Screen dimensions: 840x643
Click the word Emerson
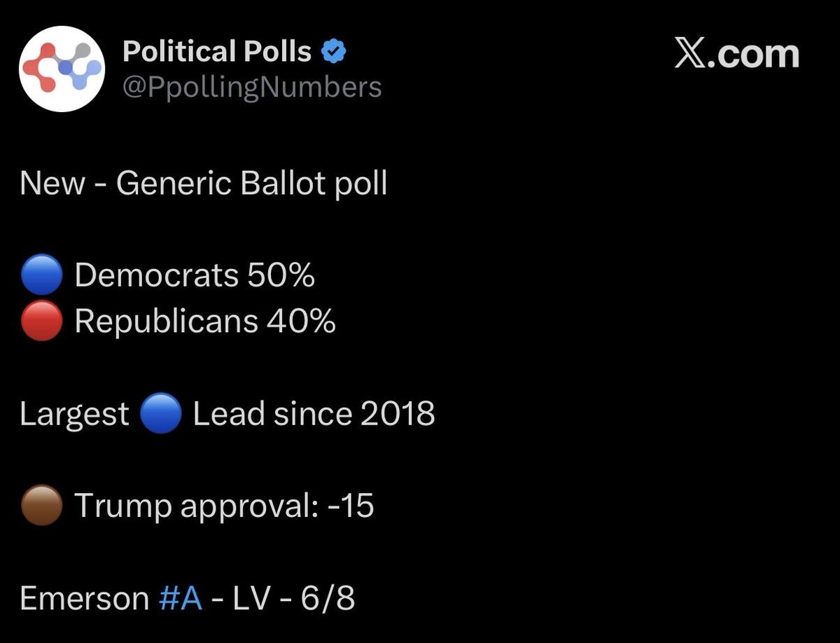pos(84,599)
